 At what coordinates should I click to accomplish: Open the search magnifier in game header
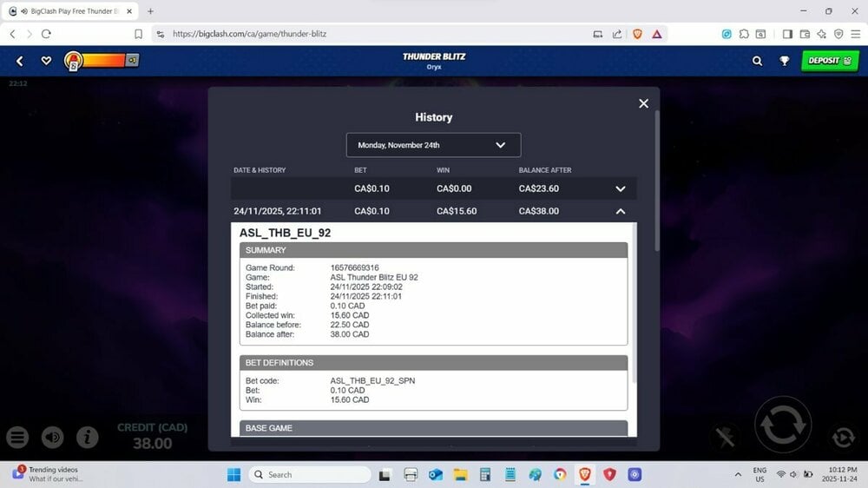coord(757,61)
